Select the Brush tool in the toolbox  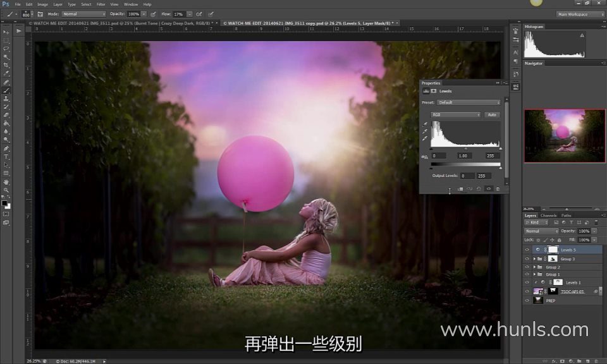[x=6, y=90]
